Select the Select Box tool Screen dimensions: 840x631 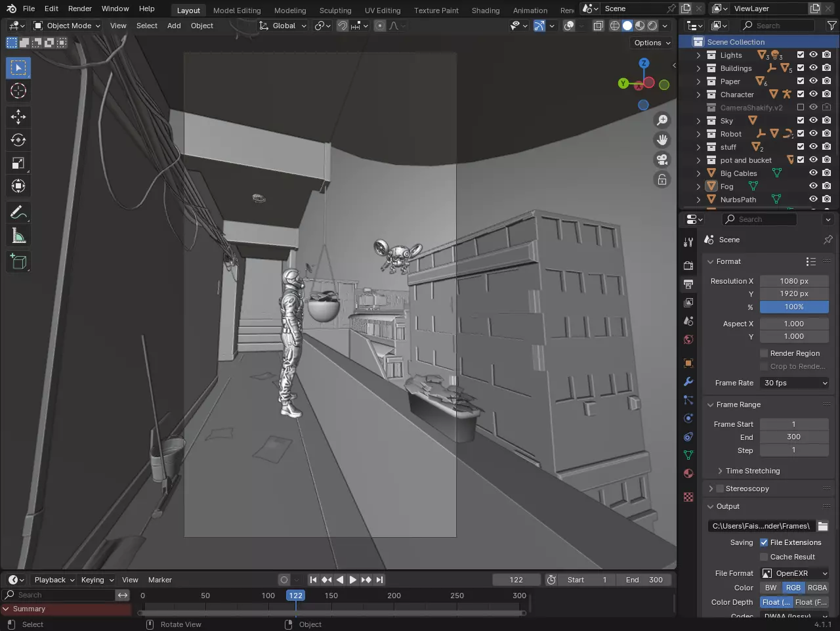click(x=18, y=68)
